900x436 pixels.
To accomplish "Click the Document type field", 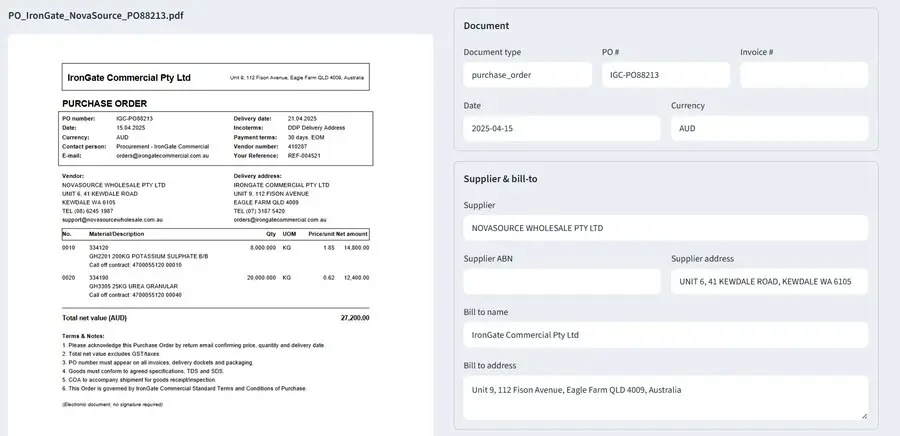I will click(x=527, y=75).
